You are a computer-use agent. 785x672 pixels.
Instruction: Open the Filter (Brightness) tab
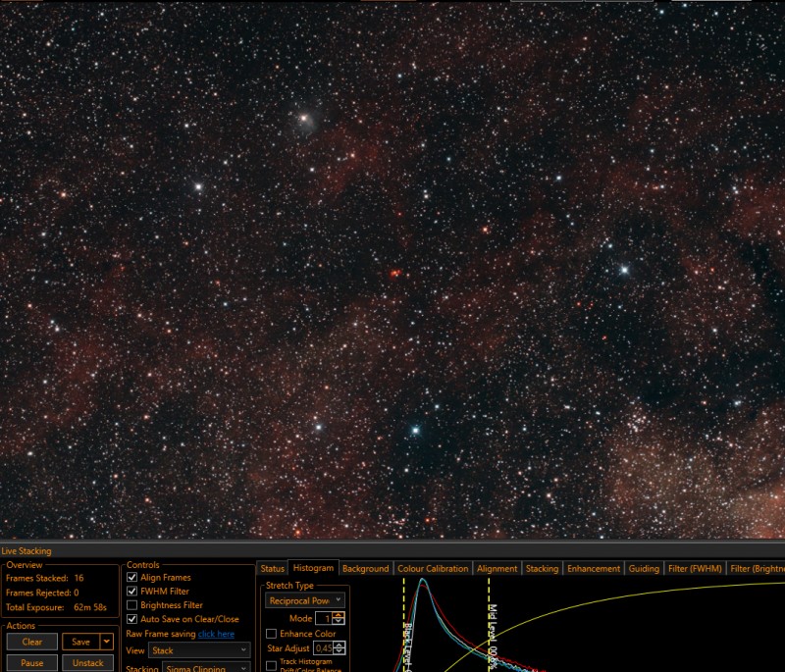[756, 568]
